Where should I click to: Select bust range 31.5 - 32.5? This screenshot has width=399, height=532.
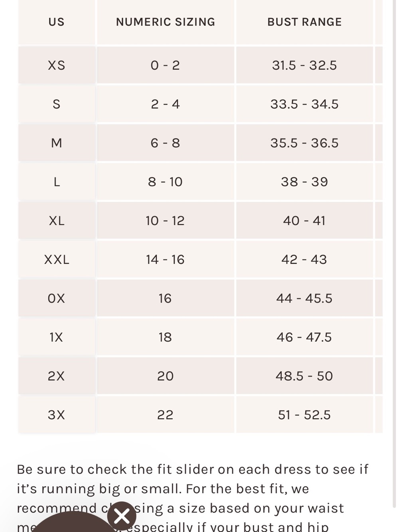coord(304,65)
